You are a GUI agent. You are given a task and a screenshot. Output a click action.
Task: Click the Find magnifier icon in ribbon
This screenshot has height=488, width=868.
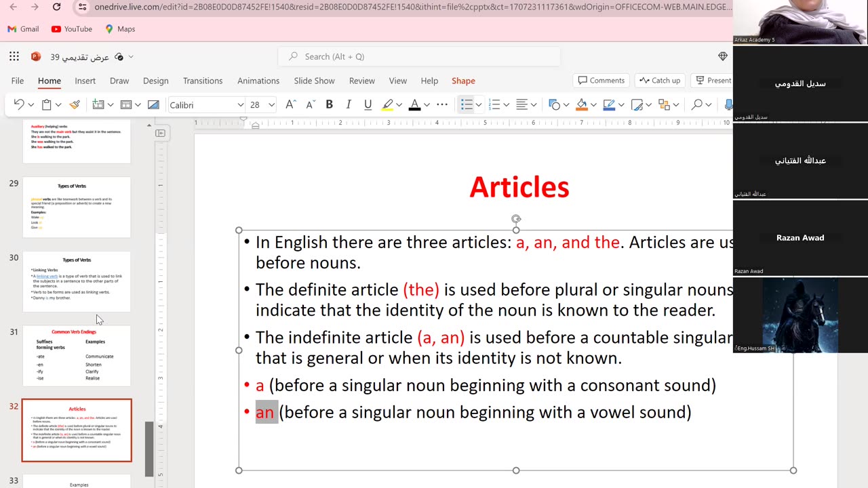coord(696,105)
